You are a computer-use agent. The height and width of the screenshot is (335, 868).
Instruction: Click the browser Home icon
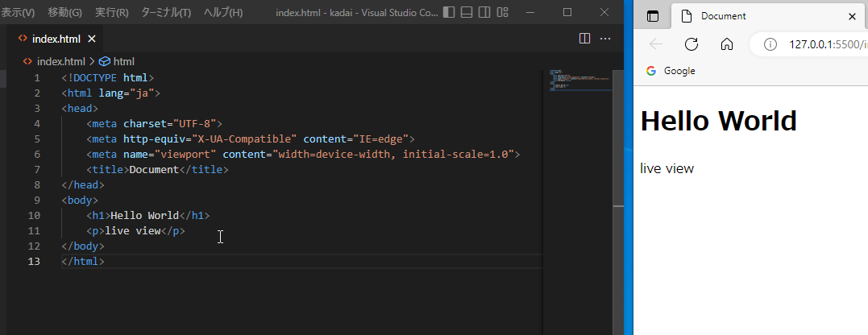[x=727, y=44]
